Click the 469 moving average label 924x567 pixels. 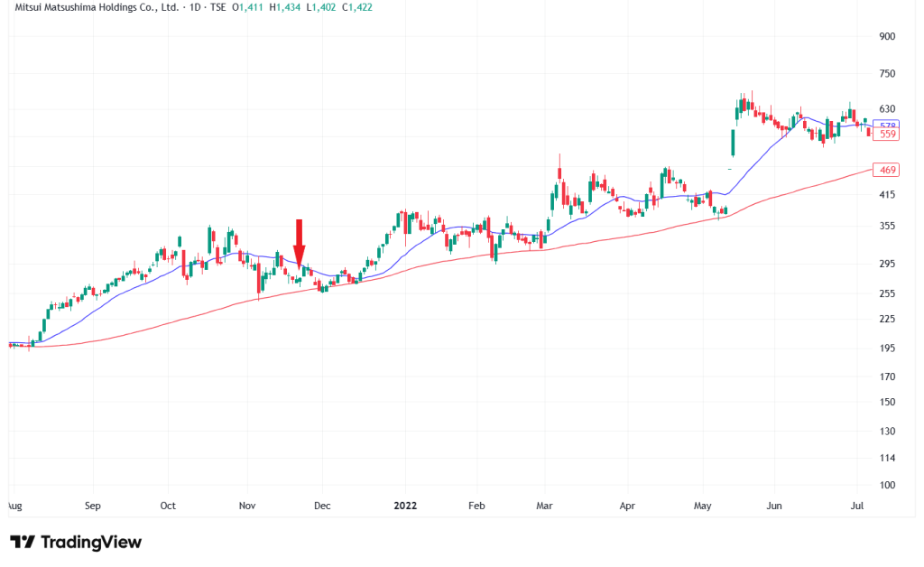point(887,171)
